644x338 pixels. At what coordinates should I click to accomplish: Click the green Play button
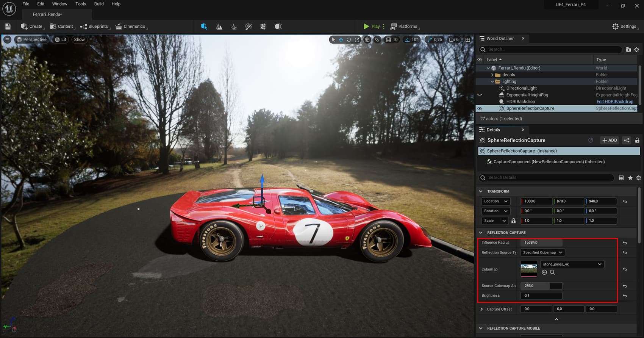372,27
